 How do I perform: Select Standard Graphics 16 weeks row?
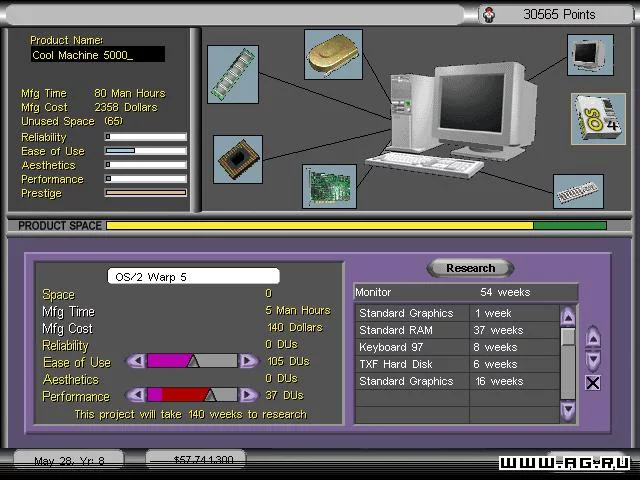coord(457,381)
